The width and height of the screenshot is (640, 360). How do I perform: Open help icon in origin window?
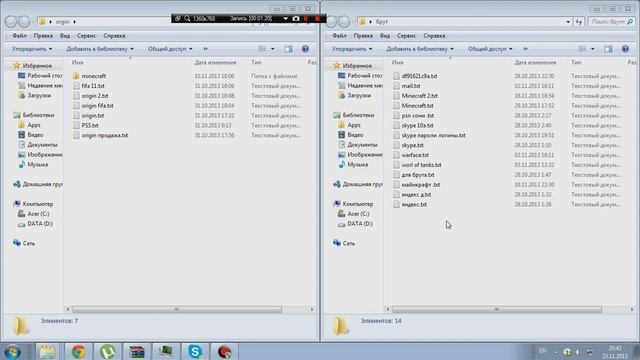tap(305, 49)
